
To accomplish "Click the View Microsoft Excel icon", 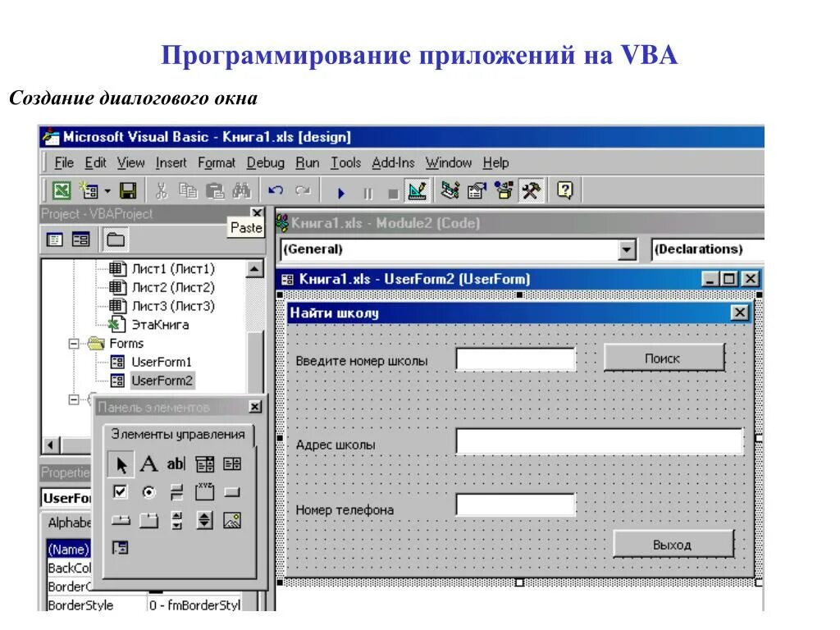I will [x=61, y=190].
